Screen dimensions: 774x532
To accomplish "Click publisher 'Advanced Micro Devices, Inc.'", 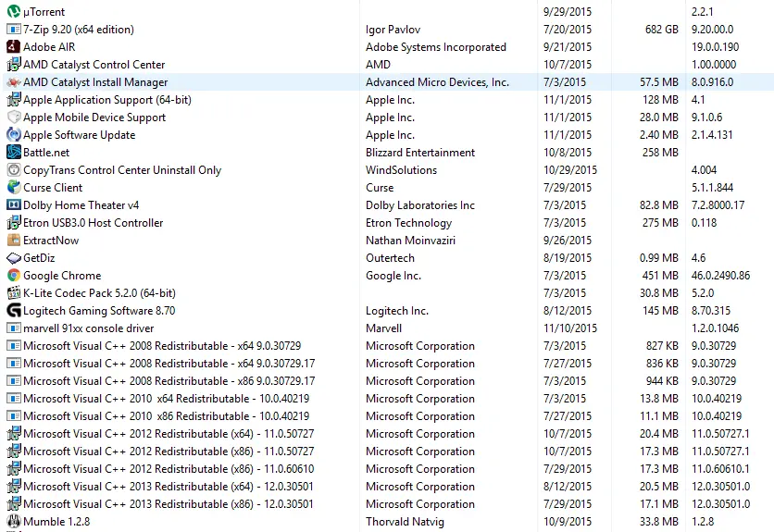I will 437,82.
